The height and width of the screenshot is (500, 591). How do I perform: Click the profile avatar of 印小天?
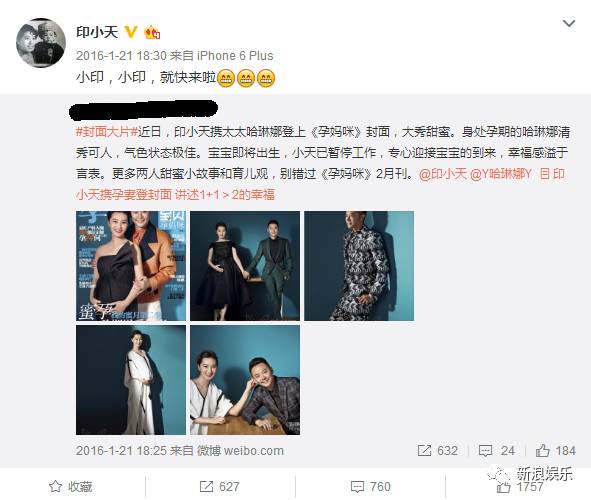click(41, 43)
